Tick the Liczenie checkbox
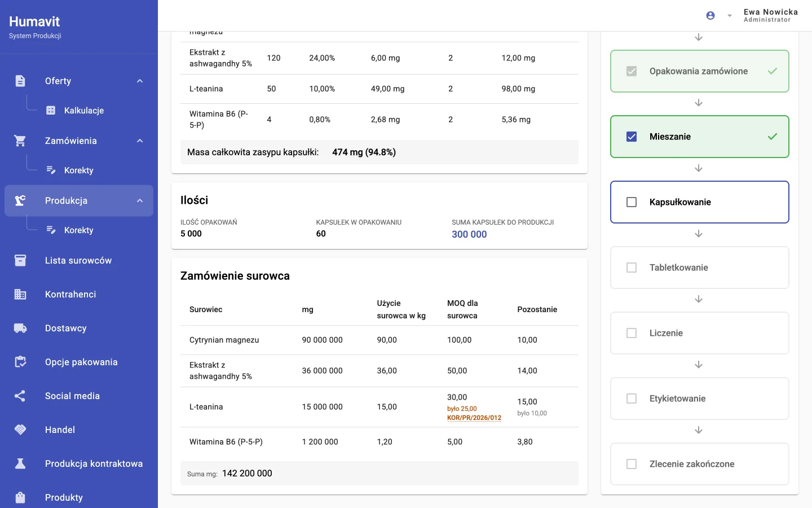 pyautogui.click(x=632, y=333)
